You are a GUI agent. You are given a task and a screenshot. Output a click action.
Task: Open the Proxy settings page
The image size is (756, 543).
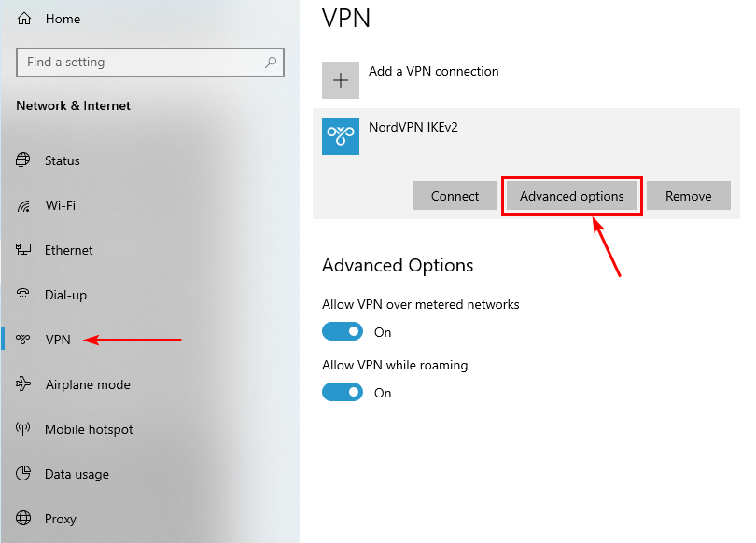click(61, 519)
